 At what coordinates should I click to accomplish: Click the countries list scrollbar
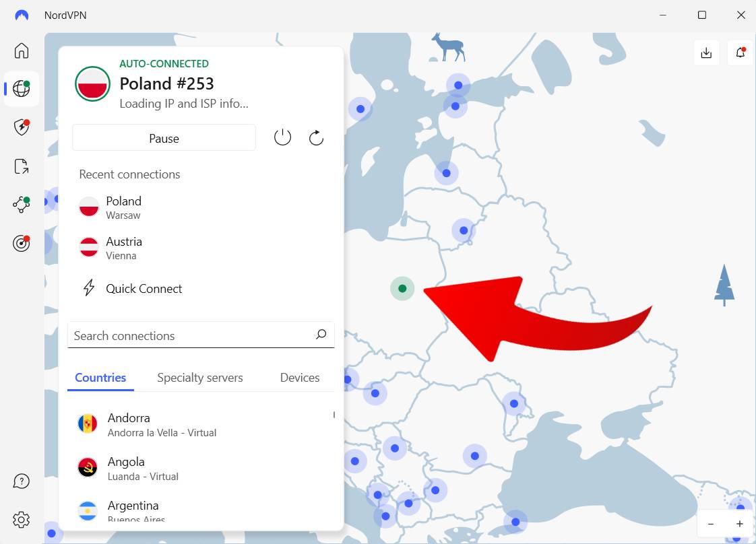point(334,414)
